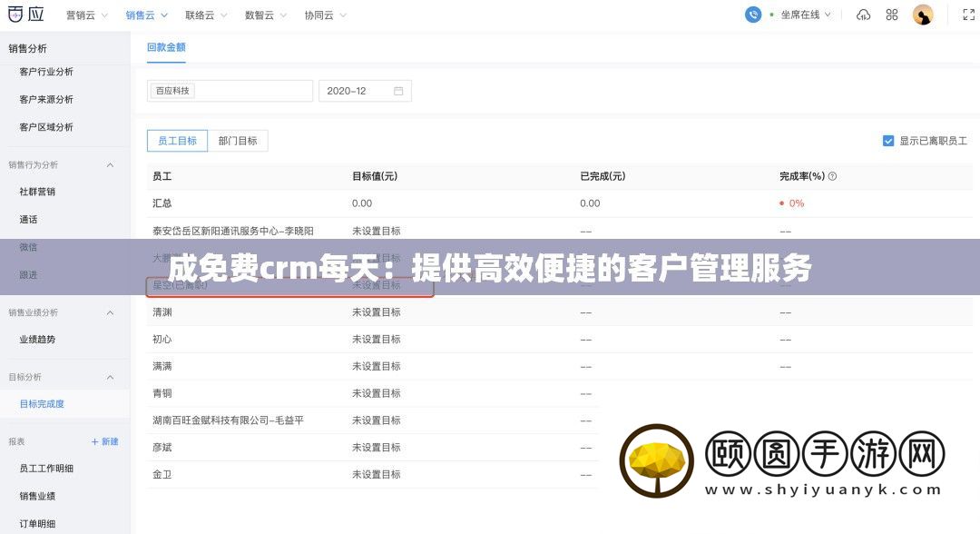Select the 回款金额 tab
This screenshot has width=980, height=534.
click(166, 47)
